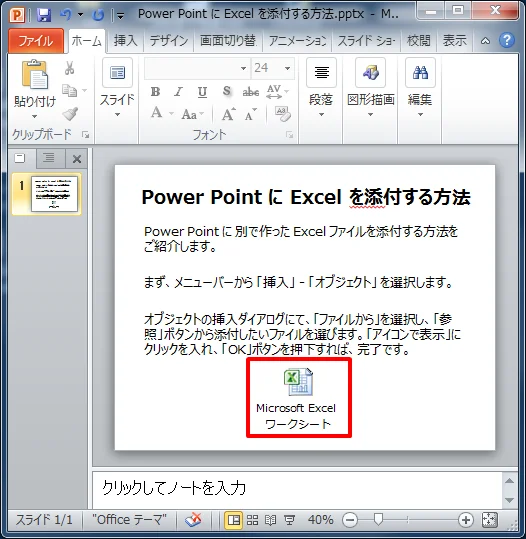Click the embedded Microsoft Excel worksheet icon
Image resolution: width=526 pixels, height=539 pixels.
click(298, 382)
